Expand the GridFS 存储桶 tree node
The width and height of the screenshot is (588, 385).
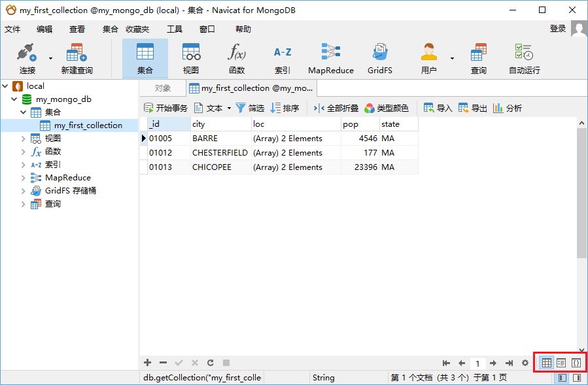pos(24,191)
